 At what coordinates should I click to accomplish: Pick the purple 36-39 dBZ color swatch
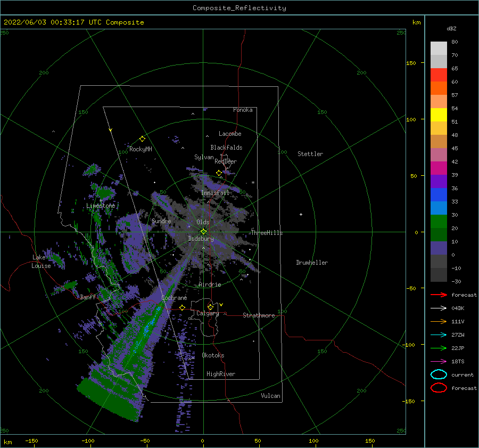click(439, 182)
